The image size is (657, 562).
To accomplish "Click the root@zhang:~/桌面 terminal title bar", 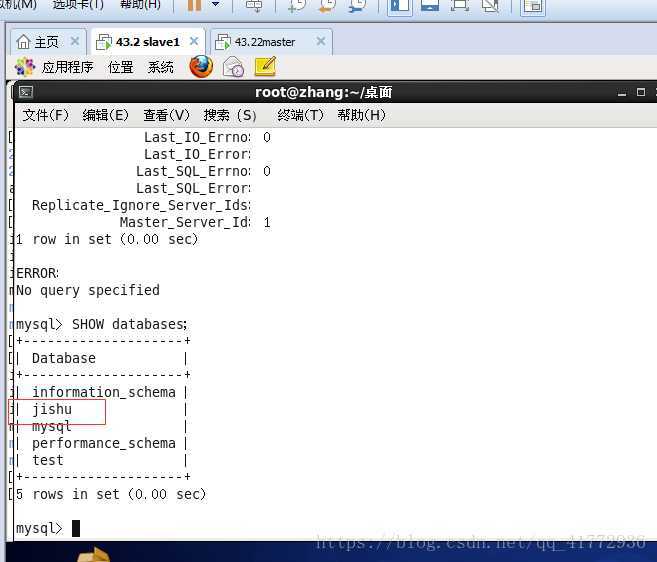I will [x=323, y=92].
